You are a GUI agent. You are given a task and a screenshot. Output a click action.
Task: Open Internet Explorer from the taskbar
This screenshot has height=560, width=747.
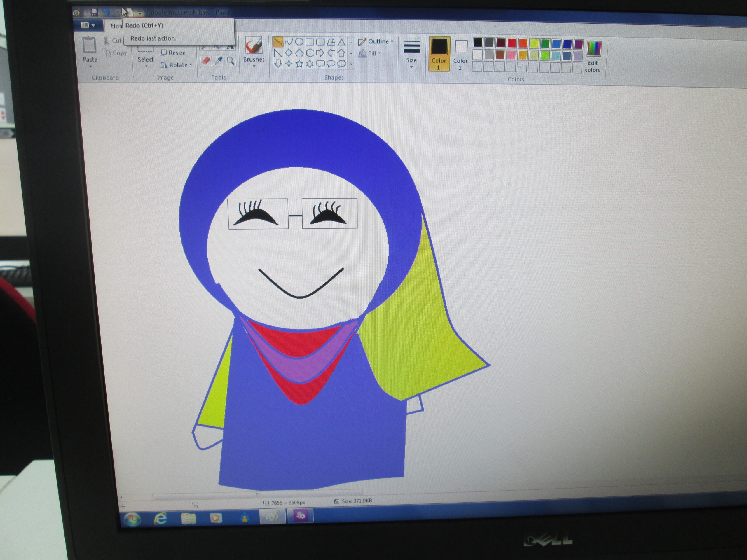pyautogui.click(x=160, y=518)
